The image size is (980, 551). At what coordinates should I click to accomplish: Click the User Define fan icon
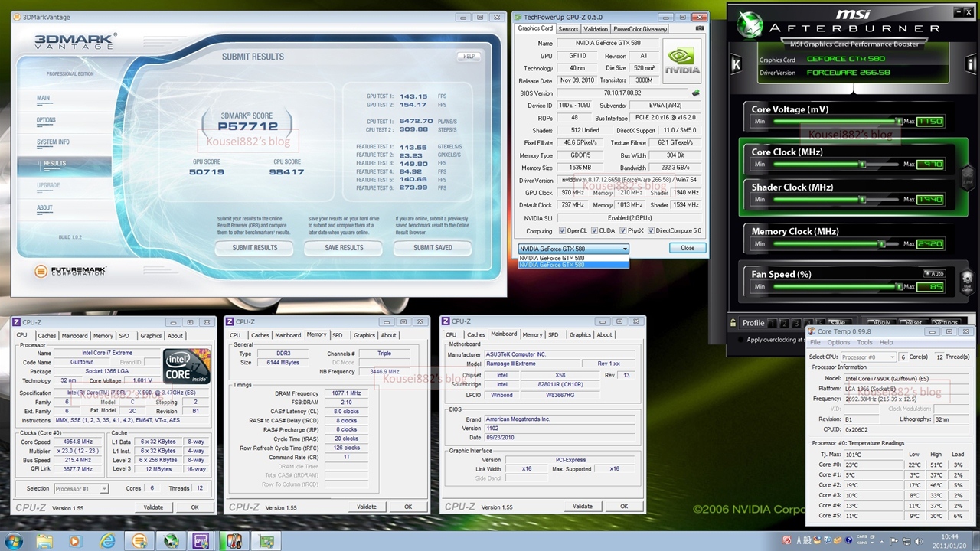coord(967,281)
